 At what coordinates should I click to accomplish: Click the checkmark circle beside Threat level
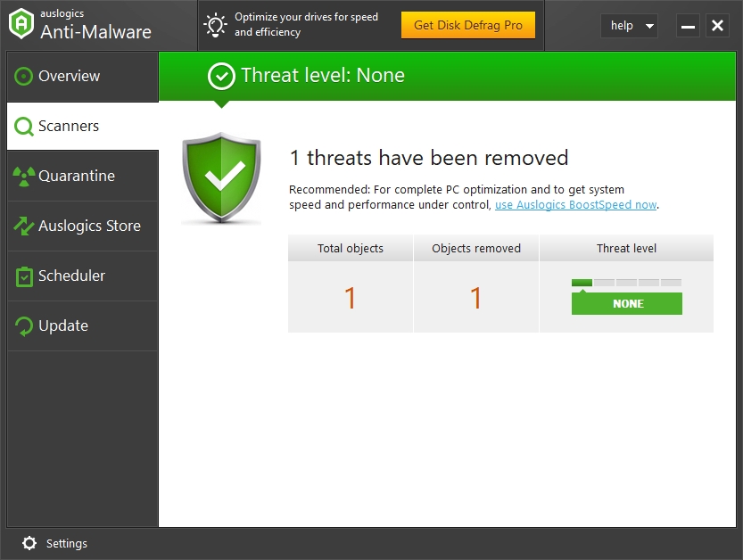(221, 77)
